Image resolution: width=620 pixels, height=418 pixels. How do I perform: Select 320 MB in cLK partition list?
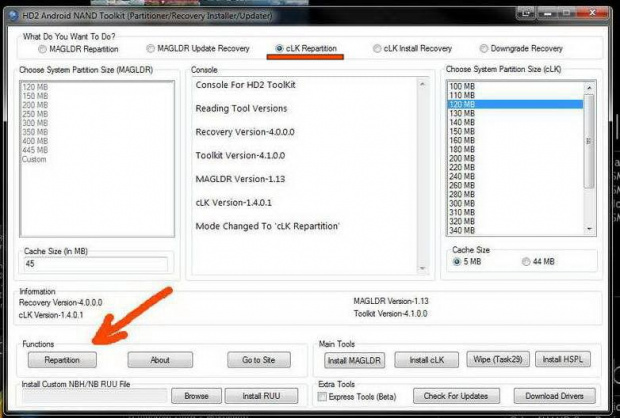(x=515, y=221)
